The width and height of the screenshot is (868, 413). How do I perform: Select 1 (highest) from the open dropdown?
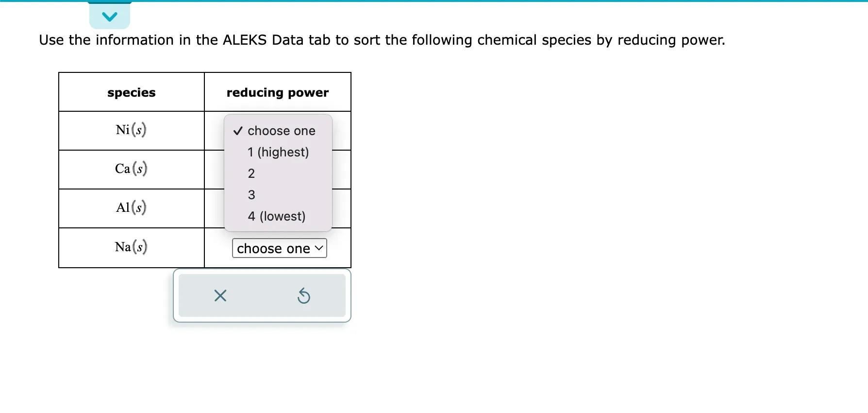pos(278,152)
